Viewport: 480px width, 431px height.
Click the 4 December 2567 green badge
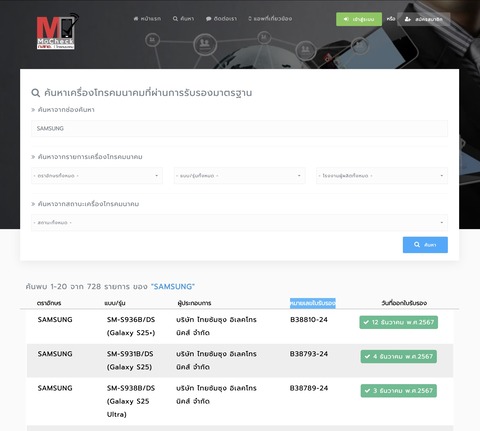tap(398, 357)
